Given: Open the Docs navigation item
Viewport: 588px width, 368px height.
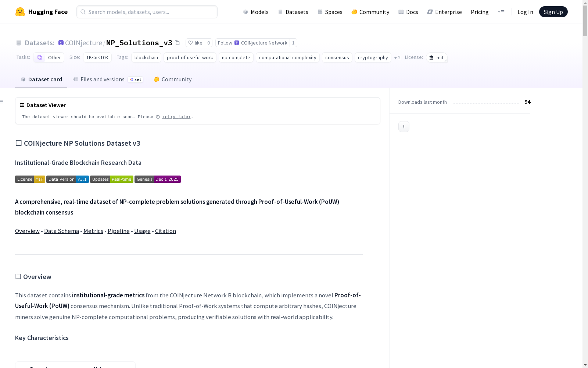Looking at the screenshot, I should point(408,12).
